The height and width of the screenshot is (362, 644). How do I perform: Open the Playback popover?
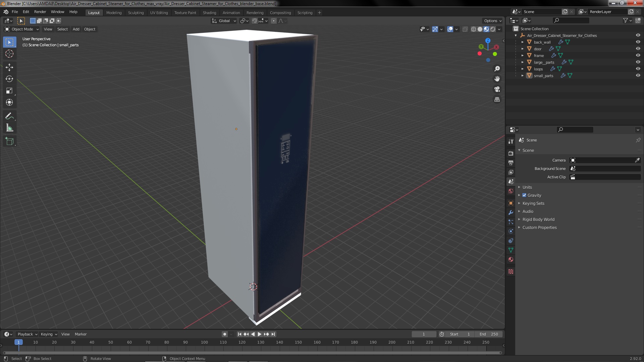pos(27,334)
